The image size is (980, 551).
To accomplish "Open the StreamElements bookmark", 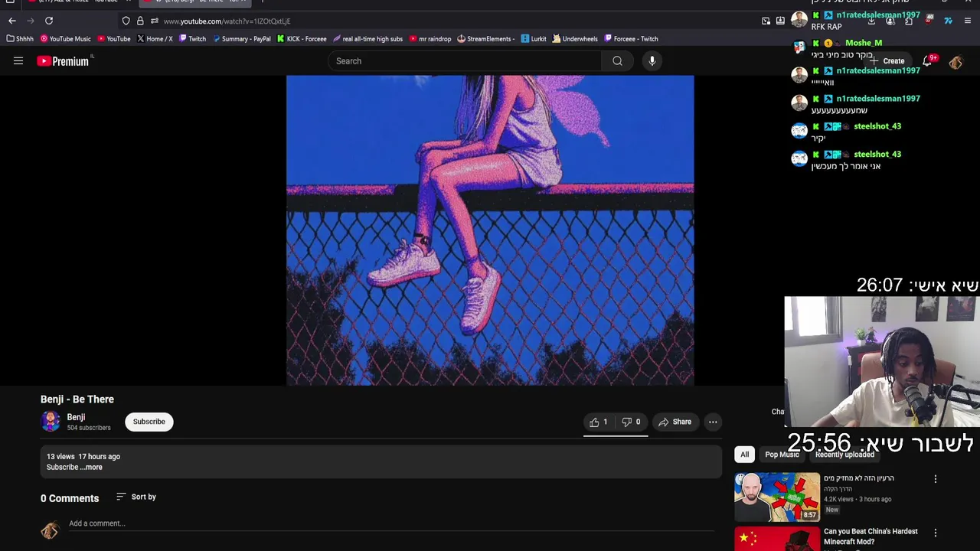I will click(486, 39).
